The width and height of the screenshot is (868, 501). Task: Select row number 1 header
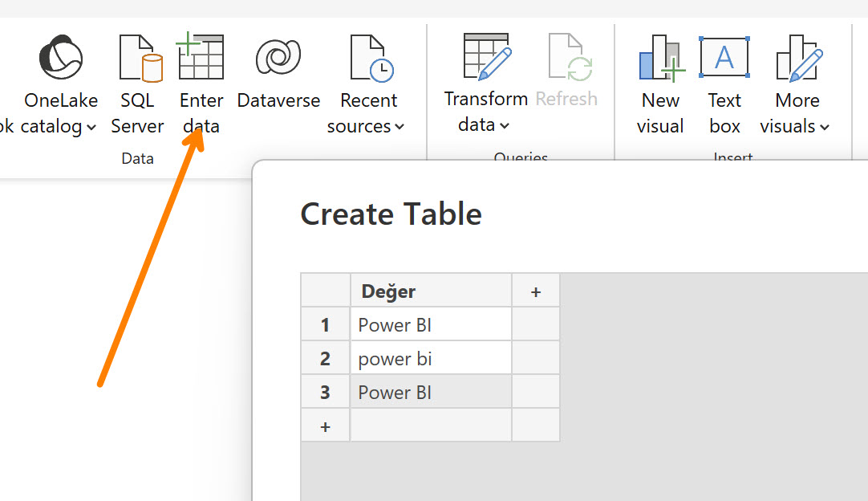coord(325,325)
